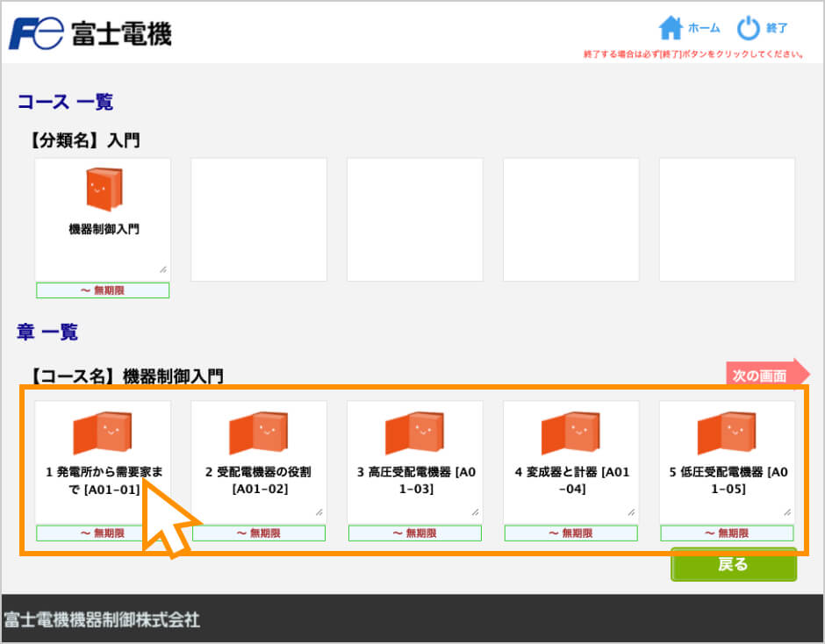Image resolution: width=825 pixels, height=644 pixels.
Task: Open chapter 3 高圧受配電機器 book icon
Action: 414,433
